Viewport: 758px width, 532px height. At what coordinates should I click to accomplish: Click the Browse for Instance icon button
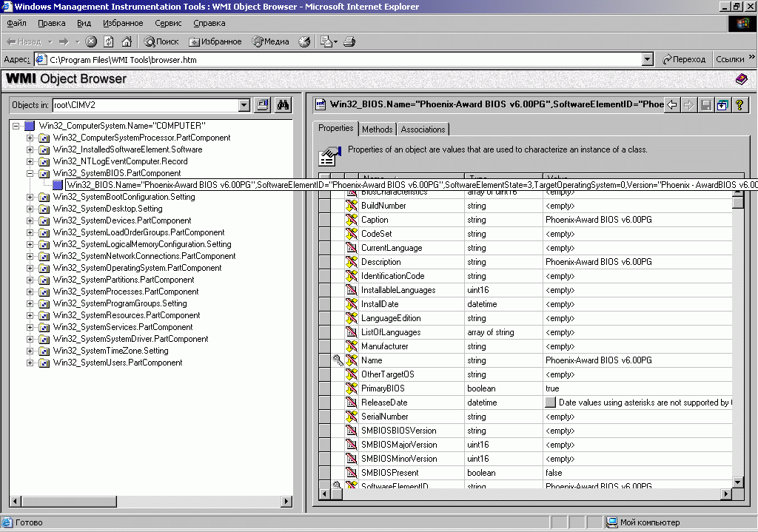263,105
